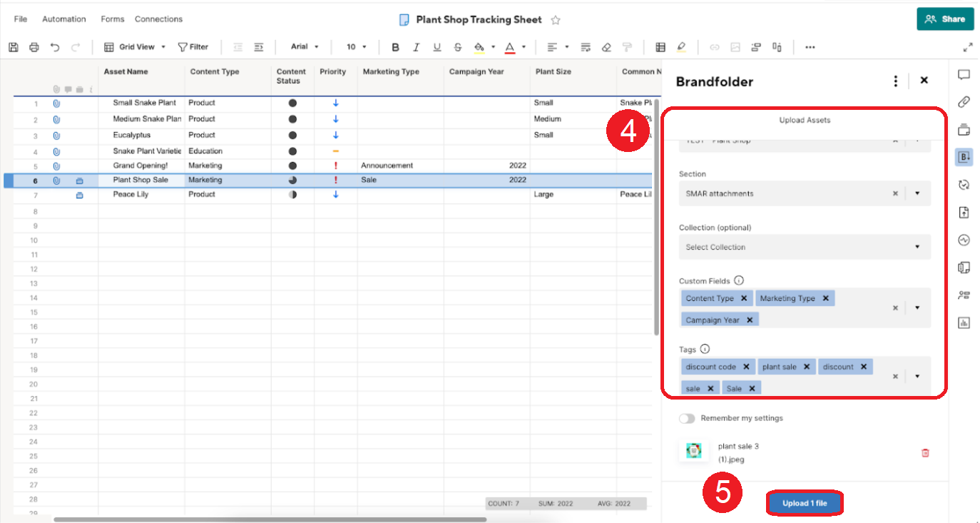Toggle italic formatting

pyautogui.click(x=417, y=47)
